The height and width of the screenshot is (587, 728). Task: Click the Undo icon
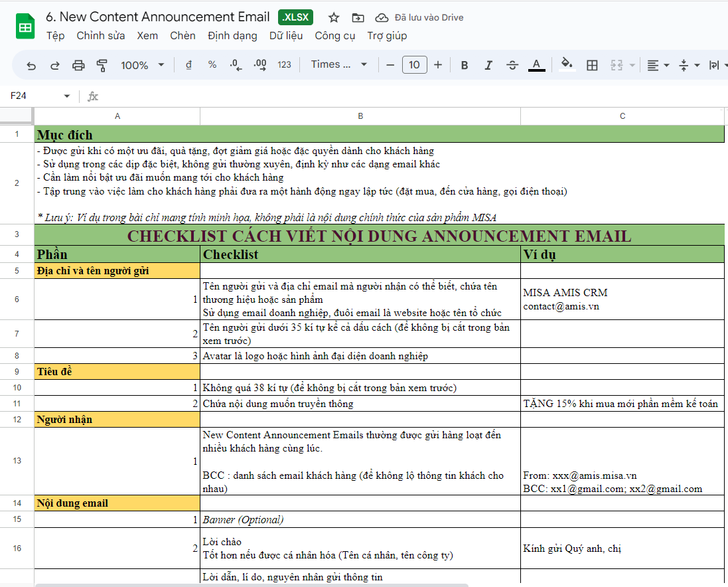pos(31,66)
